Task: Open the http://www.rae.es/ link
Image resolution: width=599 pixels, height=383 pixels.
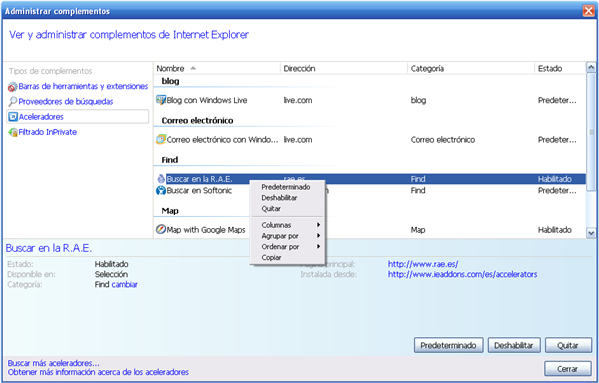Action: (x=423, y=264)
